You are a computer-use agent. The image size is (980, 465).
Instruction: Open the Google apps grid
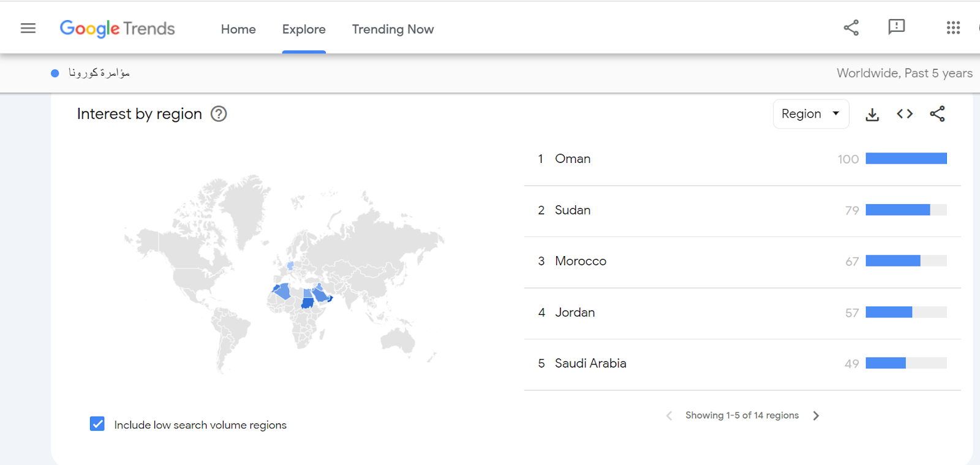click(x=952, y=28)
